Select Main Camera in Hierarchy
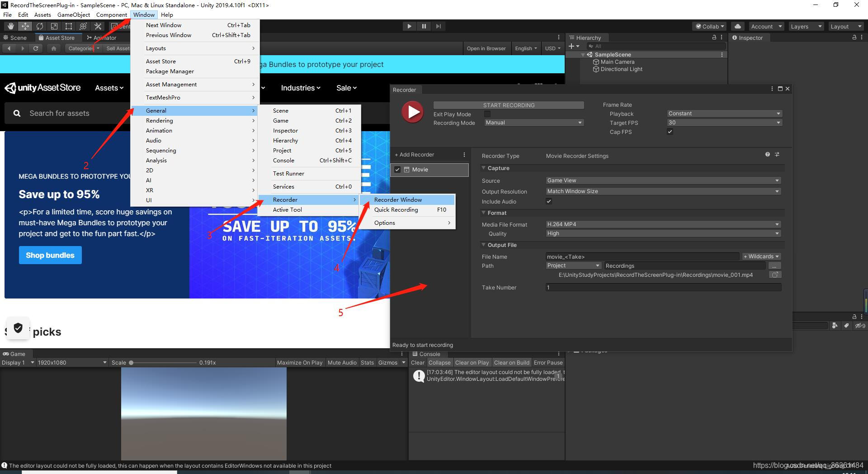This screenshot has width=868, height=474. coord(617,62)
